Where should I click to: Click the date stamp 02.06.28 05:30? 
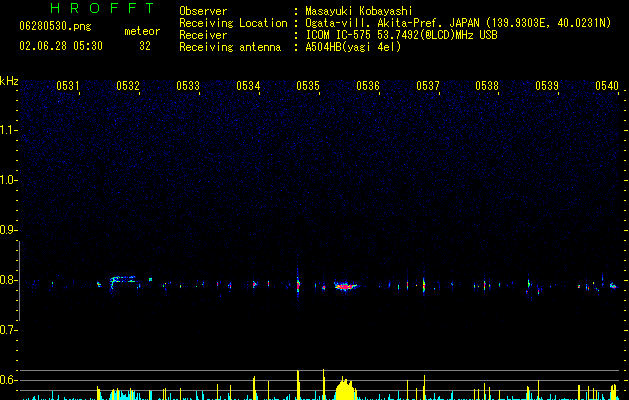pyautogui.click(x=61, y=46)
